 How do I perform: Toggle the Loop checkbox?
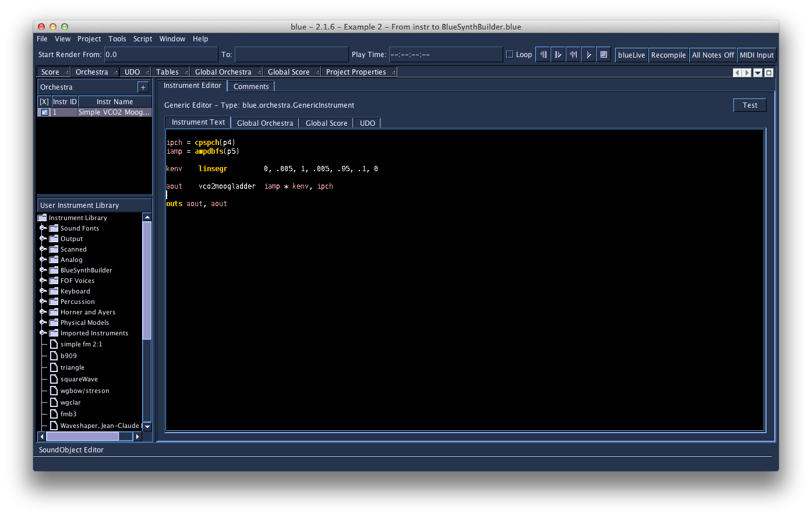[x=510, y=55]
